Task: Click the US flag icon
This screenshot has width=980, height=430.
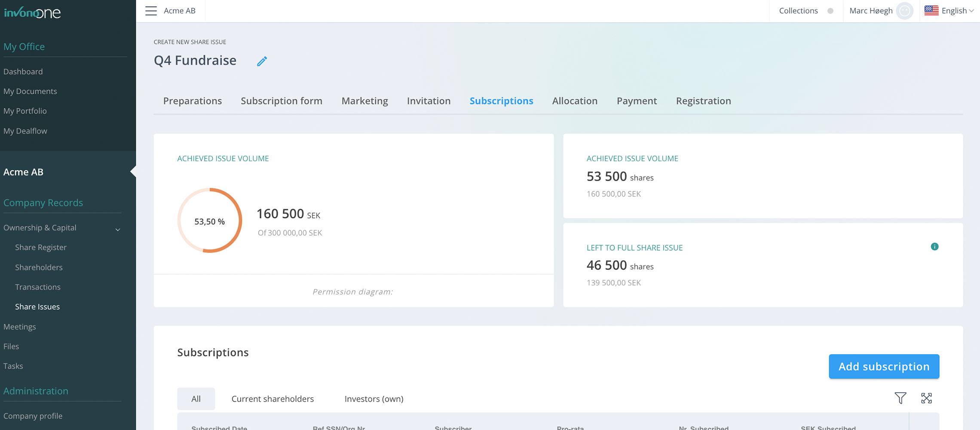Action: [x=931, y=11]
